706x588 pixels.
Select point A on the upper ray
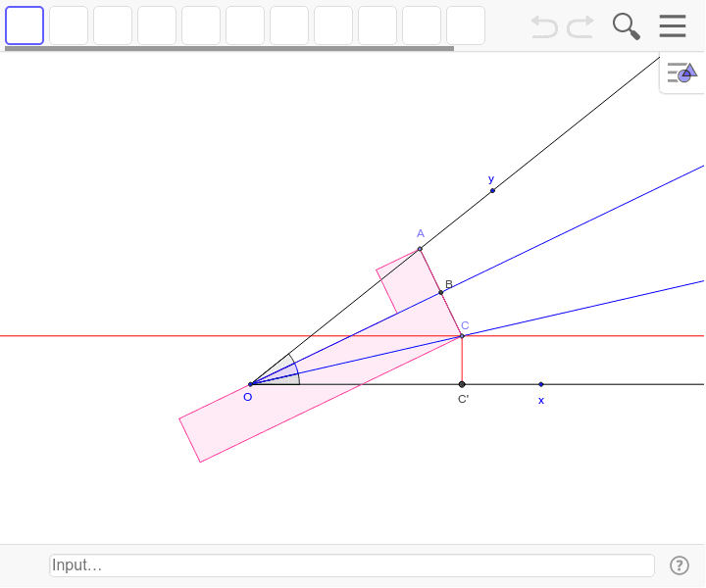420,249
